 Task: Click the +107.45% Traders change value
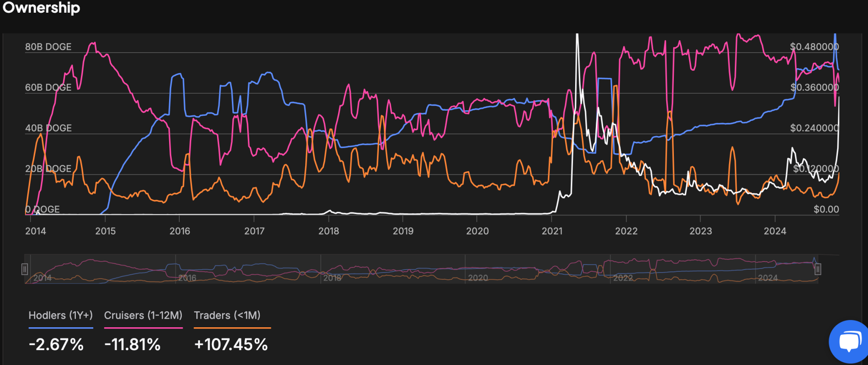click(231, 344)
